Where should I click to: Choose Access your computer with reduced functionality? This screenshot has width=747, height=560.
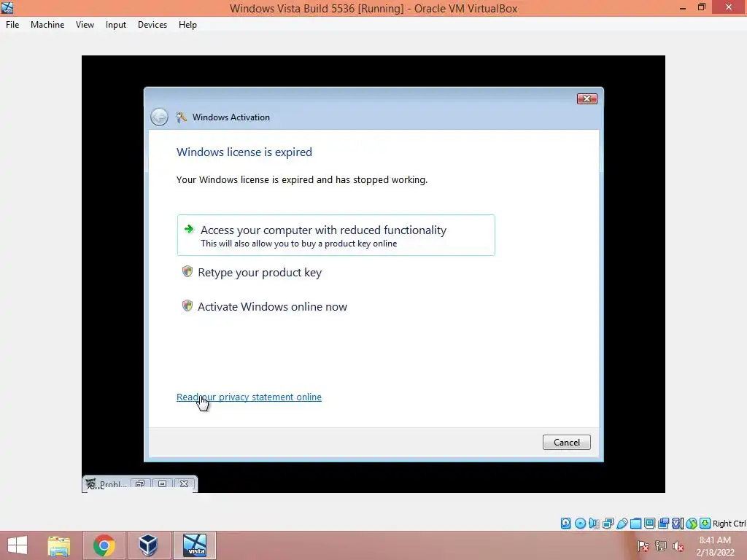tap(336, 236)
